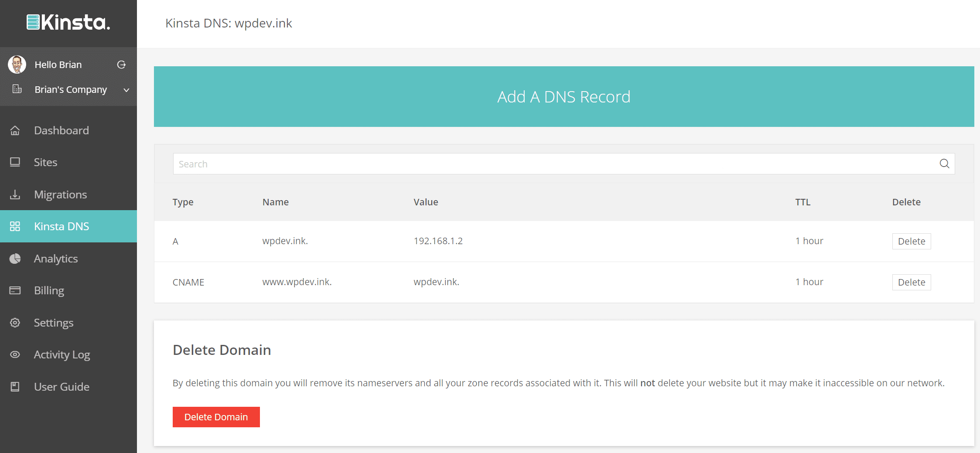Click the 192.168.1.2 value cell
Viewport: 980px width, 453px height.
(438, 241)
